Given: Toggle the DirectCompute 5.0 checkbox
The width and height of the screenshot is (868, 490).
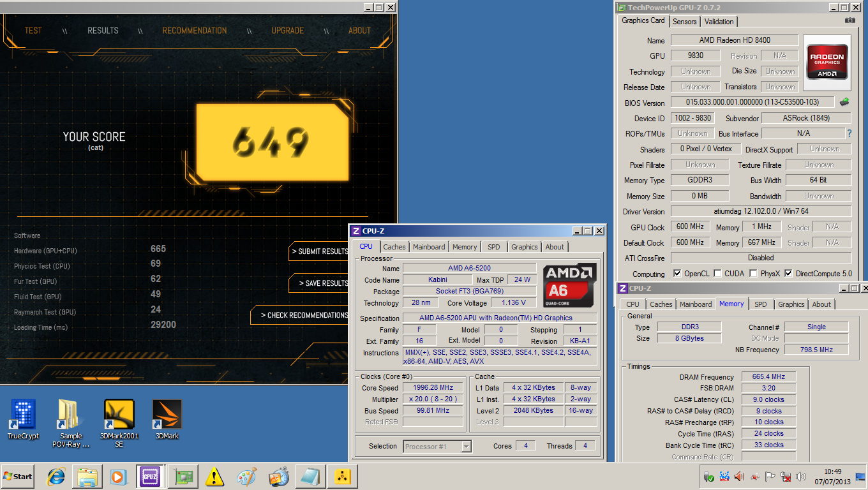Looking at the screenshot, I should point(788,273).
